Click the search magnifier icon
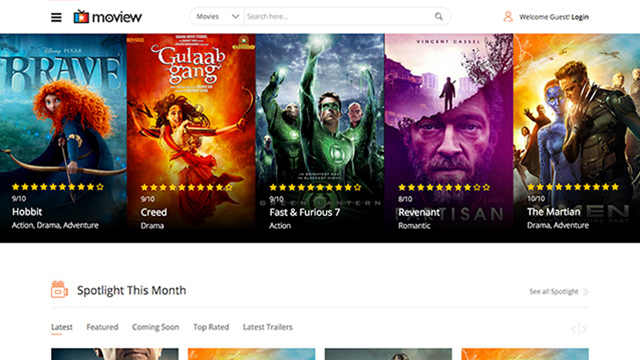Screen dimensions: 640x360 tap(438, 16)
